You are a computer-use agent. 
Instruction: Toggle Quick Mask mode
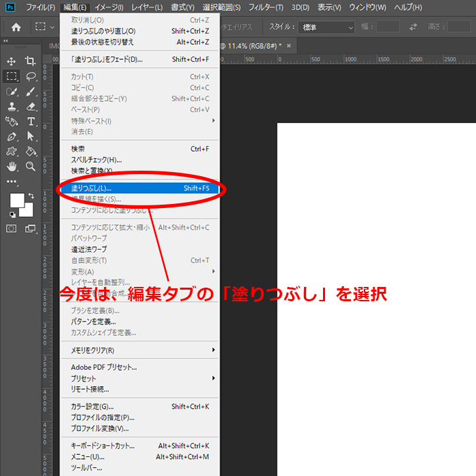[x=12, y=228]
